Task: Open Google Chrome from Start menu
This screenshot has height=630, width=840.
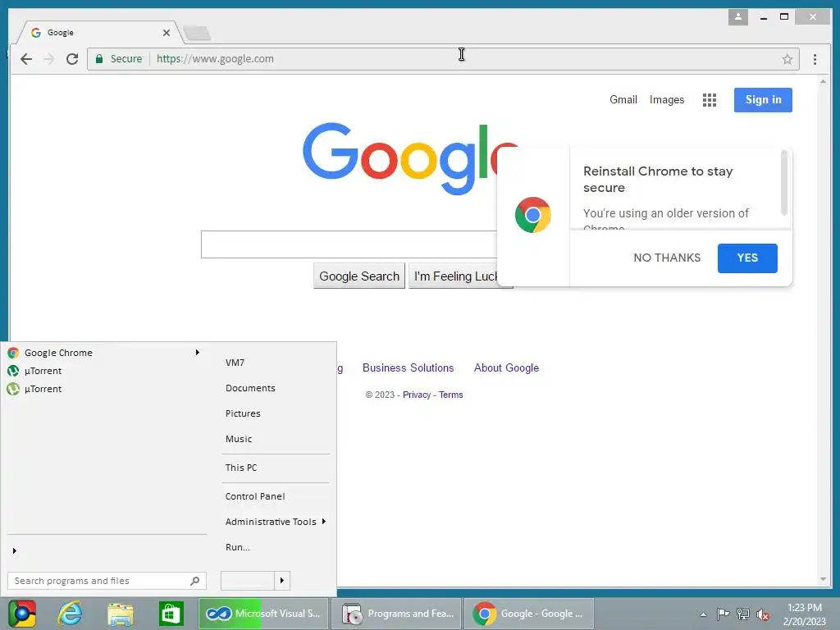Action: click(105, 353)
